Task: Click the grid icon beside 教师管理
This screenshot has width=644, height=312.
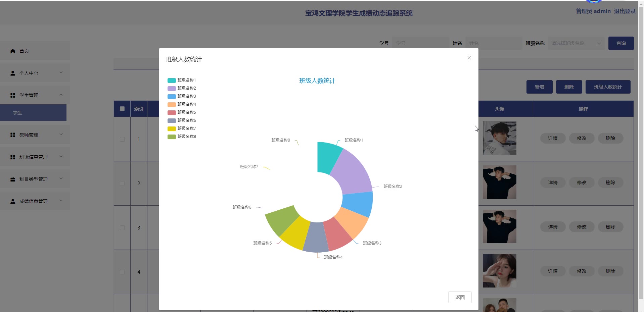Action: 13,135
